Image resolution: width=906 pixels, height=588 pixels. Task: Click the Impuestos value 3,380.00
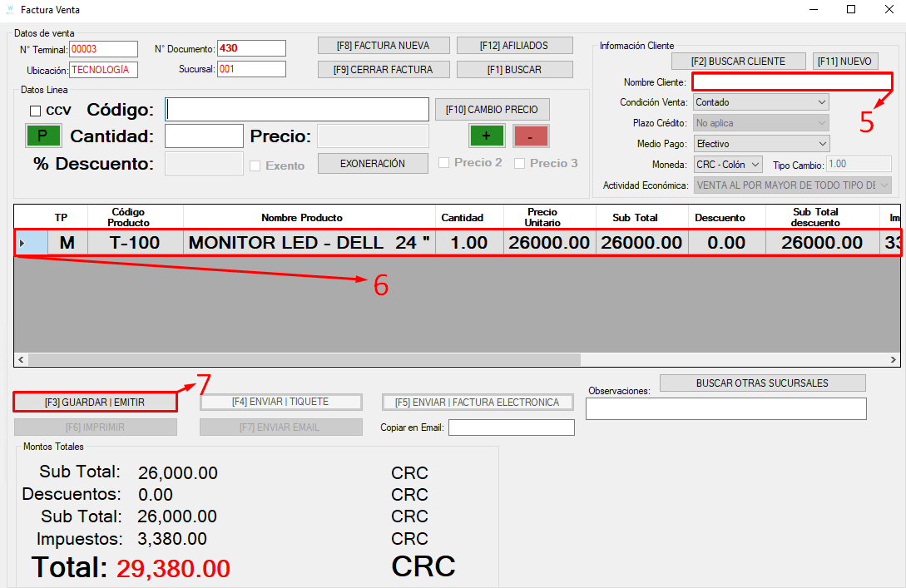point(172,539)
